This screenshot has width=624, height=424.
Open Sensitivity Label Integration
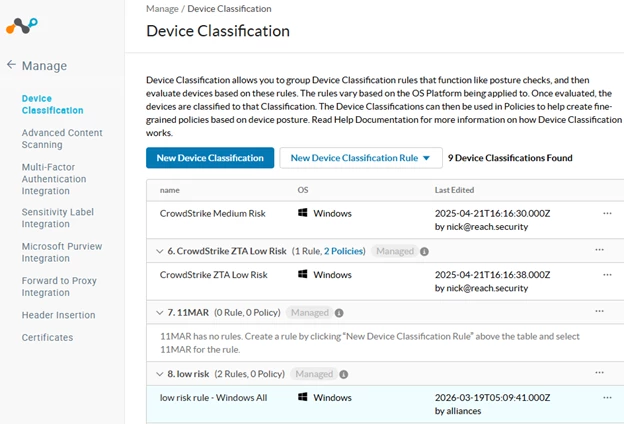click(58, 218)
